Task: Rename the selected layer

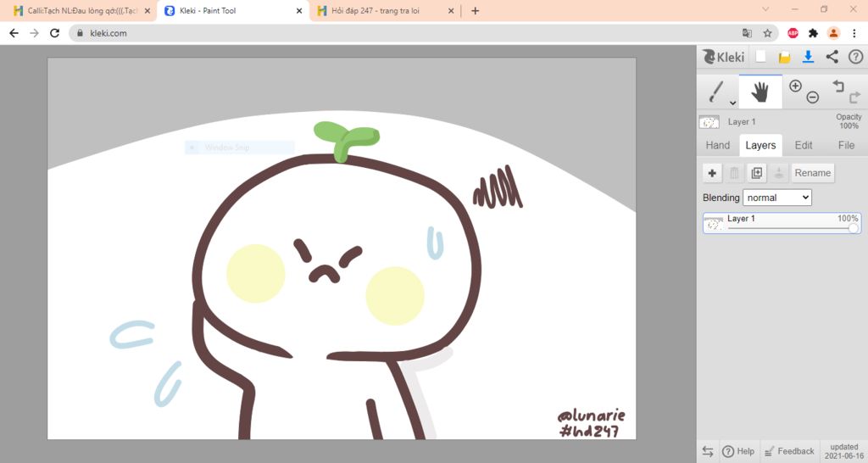Action: (813, 173)
